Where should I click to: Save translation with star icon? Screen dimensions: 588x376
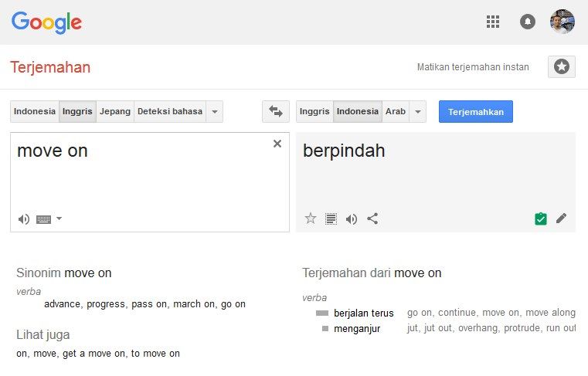(x=311, y=218)
